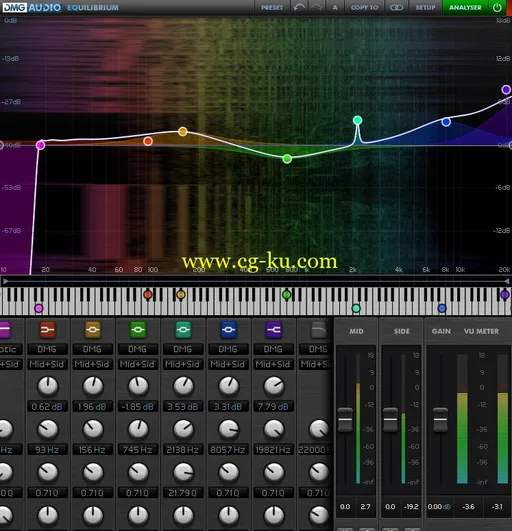
Task: Click the SIDE fader handle
Action: pos(390,420)
